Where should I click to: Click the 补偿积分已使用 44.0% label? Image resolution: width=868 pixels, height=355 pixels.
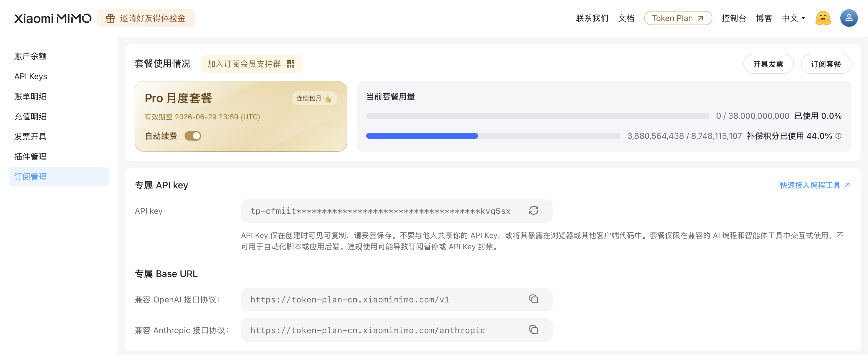789,136
